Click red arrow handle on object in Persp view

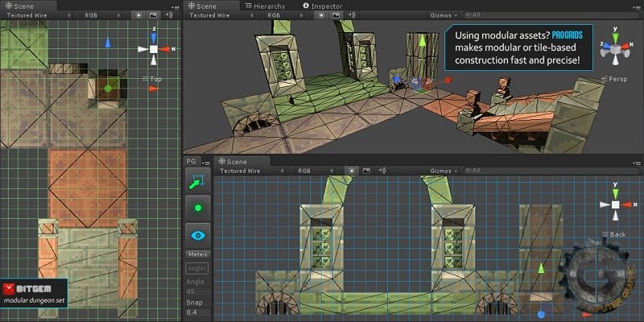pyautogui.click(x=448, y=80)
